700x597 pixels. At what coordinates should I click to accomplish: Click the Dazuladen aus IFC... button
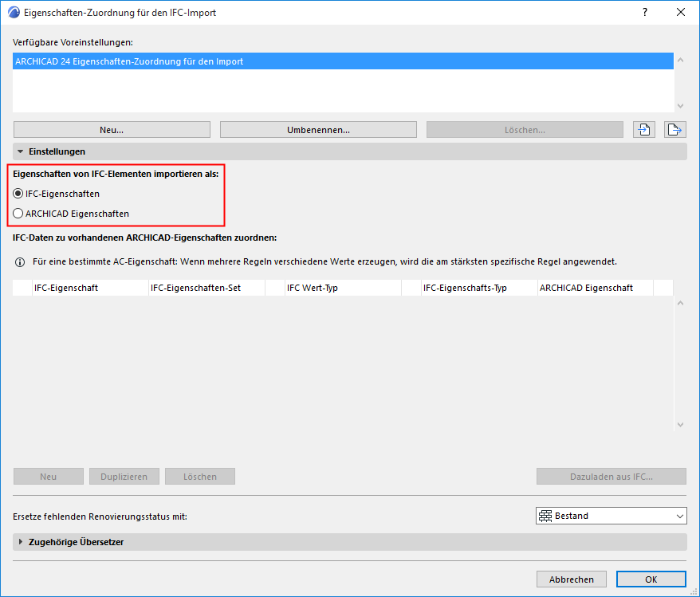point(612,477)
